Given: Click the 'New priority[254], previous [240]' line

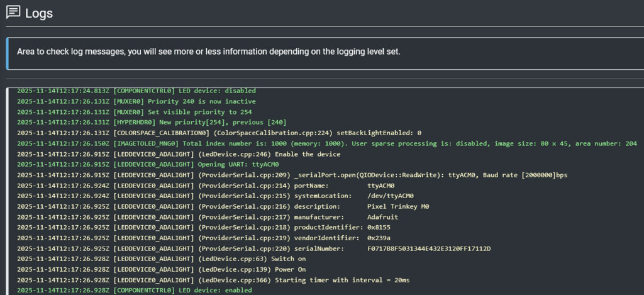Looking at the screenshot, I should [x=152, y=123].
